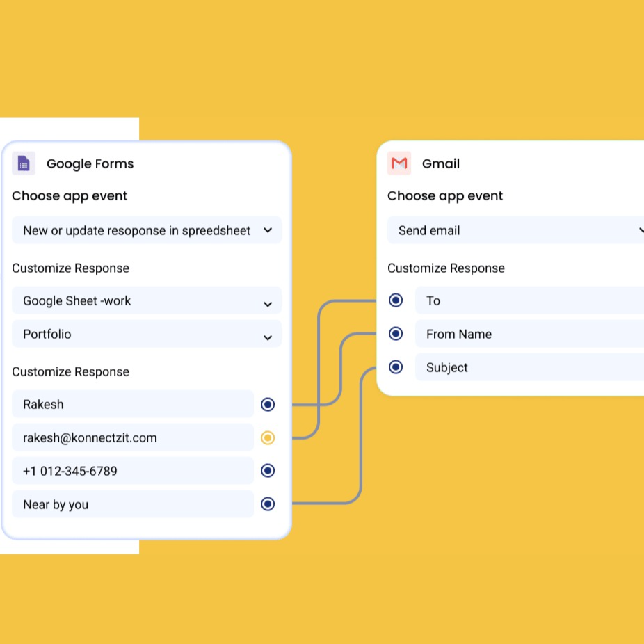Click the Rakesh value field
This screenshot has height=644, width=644.
click(x=132, y=404)
